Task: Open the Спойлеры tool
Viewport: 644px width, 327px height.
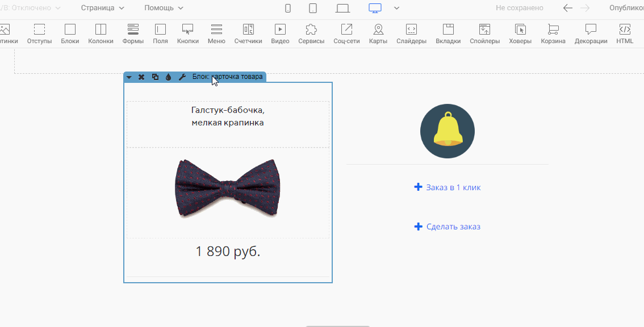Action: tap(484, 33)
